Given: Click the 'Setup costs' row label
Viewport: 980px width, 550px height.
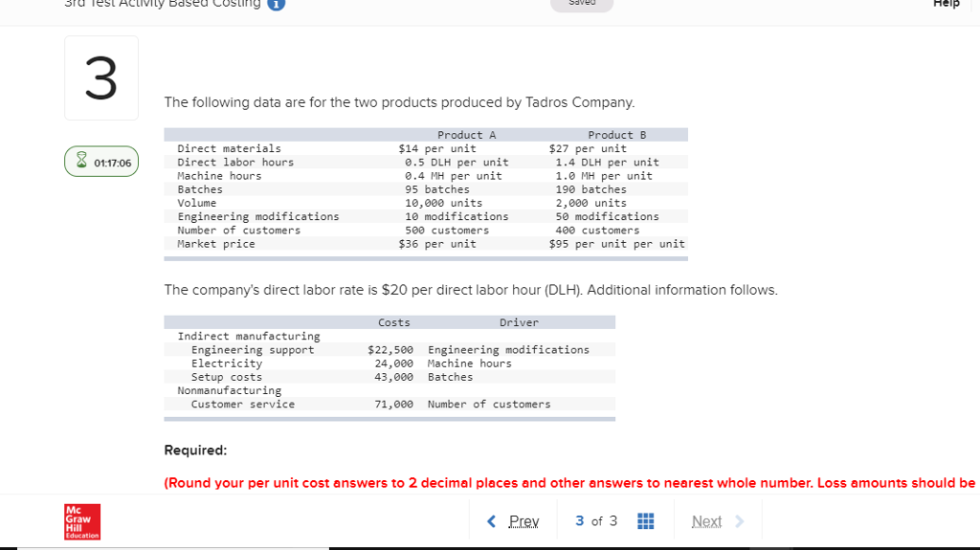Looking at the screenshot, I should click(227, 378).
